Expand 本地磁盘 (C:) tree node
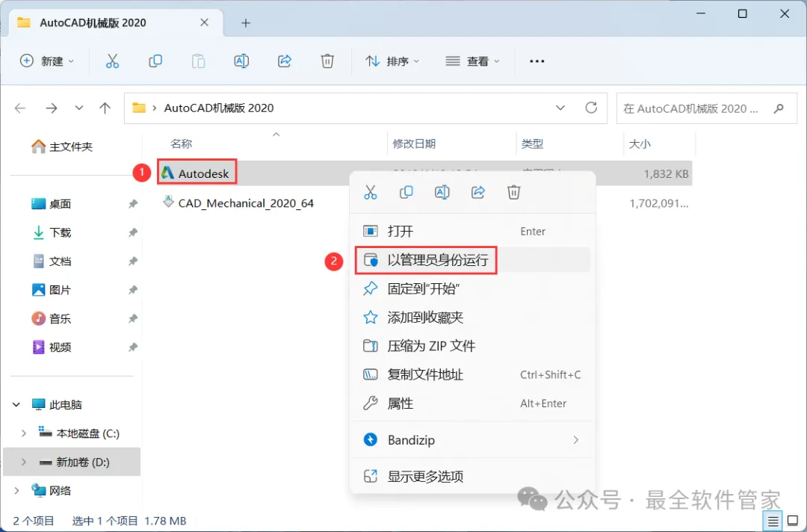Viewport: 807px width, 532px height. pyautogui.click(x=23, y=433)
